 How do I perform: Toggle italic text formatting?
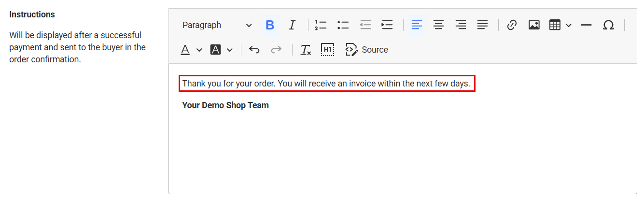coord(292,25)
